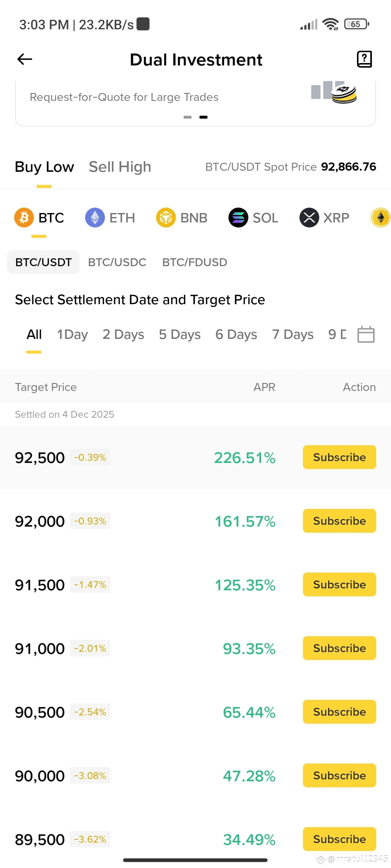Viewport: 391px width, 868px height.
Task: Subscribe to the 91,000 target price
Action: (339, 648)
